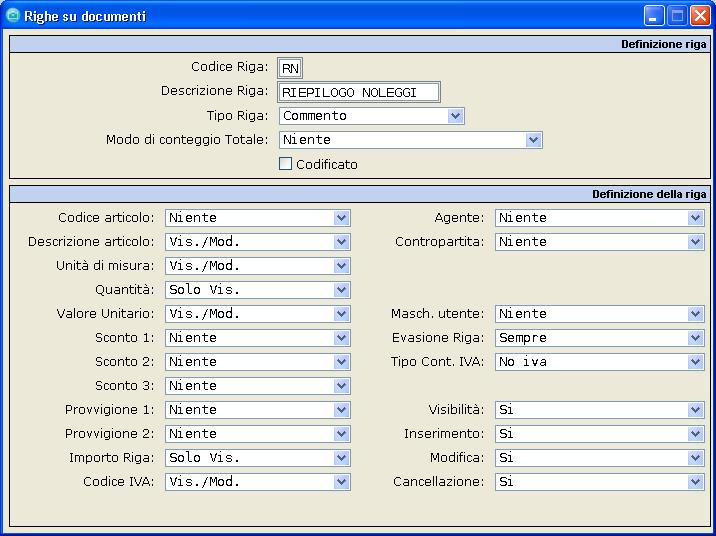The image size is (716, 536).
Task: Minimize the Righe su documenti window
Action: (654, 16)
